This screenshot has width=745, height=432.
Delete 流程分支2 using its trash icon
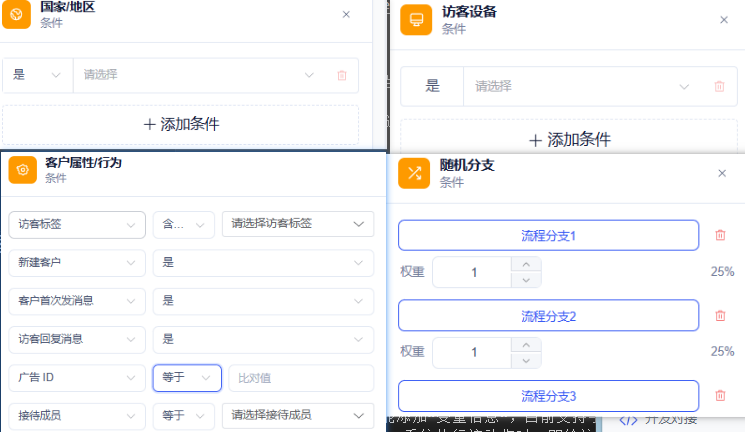click(720, 316)
